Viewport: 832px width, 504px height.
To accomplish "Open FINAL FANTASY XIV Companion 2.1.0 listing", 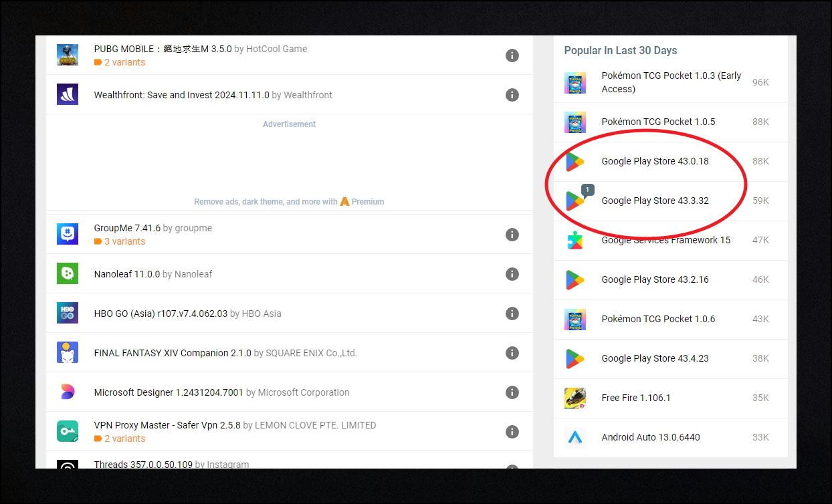I will [x=173, y=353].
